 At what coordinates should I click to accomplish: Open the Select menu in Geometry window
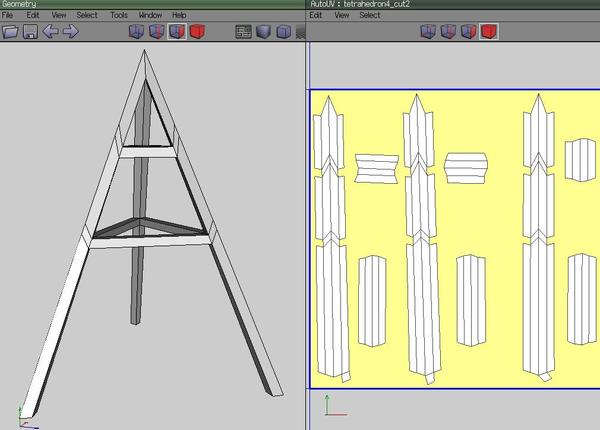tap(87, 15)
